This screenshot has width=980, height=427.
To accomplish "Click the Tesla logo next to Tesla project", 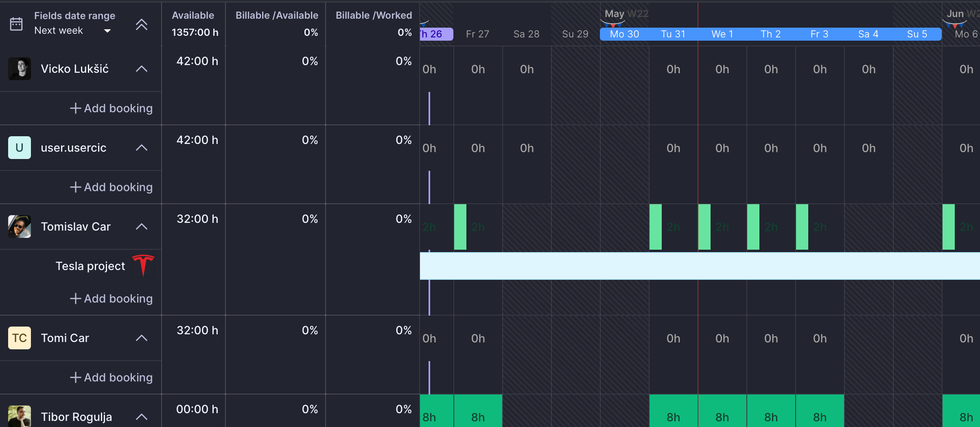I will click(x=143, y=266).
